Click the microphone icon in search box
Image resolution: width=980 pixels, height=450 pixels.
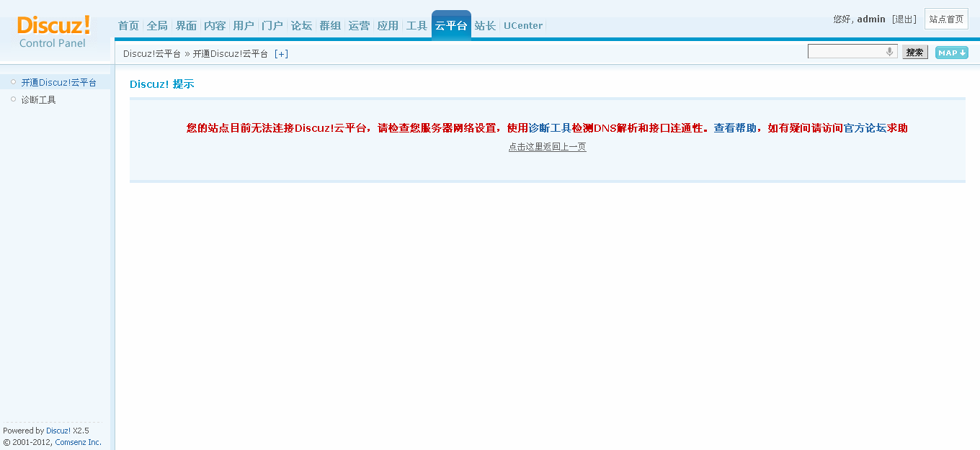(890, 52)
